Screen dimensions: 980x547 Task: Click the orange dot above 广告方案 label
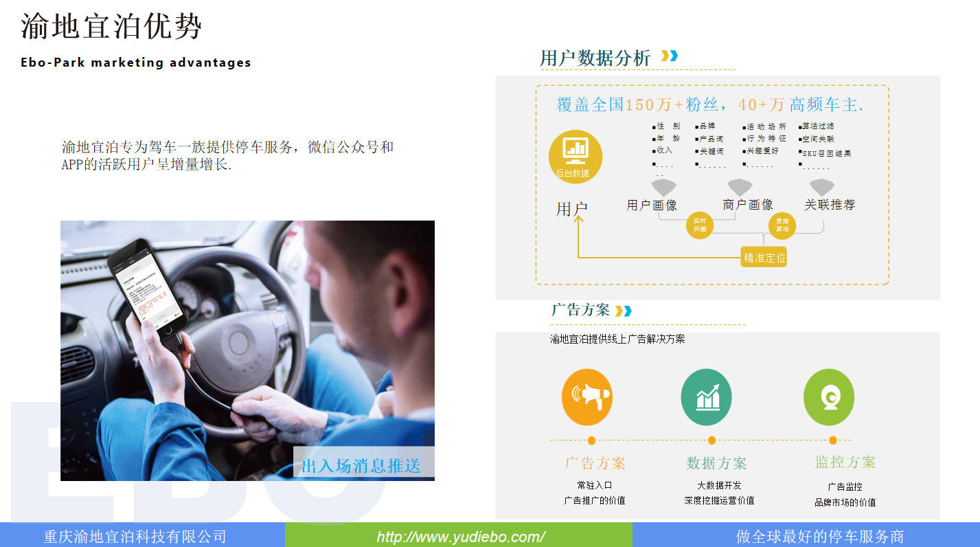click(x=591, y=440)
